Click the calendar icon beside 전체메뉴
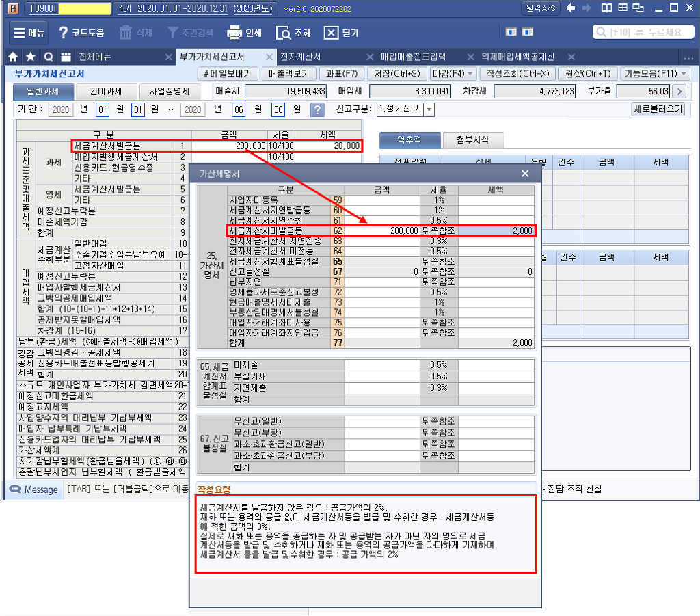 [x=66, y=57]
